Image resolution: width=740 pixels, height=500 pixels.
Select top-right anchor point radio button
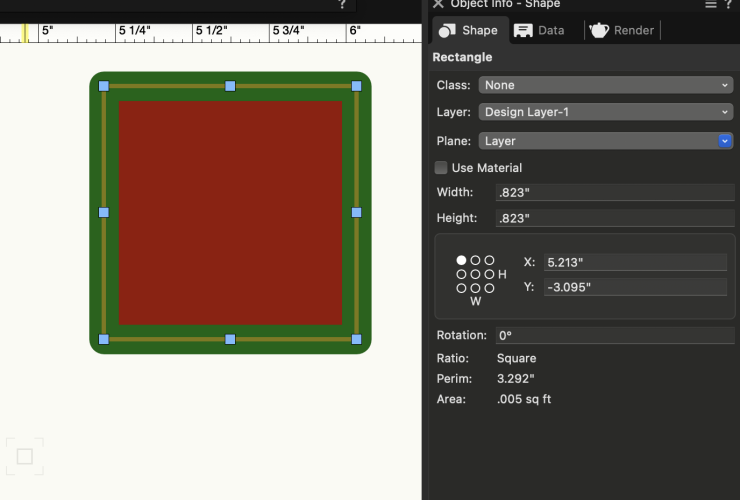pos(489,260)
